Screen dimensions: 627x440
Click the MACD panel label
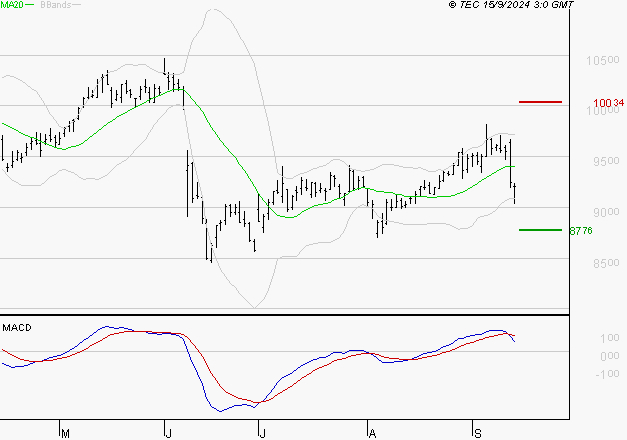pyautogui.click(x=17, y=328)
